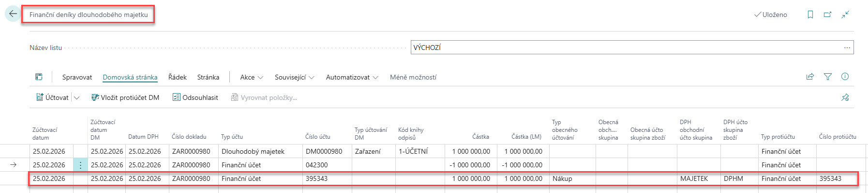
Task: Toggle the filter pane funnel icon
Action: (827, 77)
